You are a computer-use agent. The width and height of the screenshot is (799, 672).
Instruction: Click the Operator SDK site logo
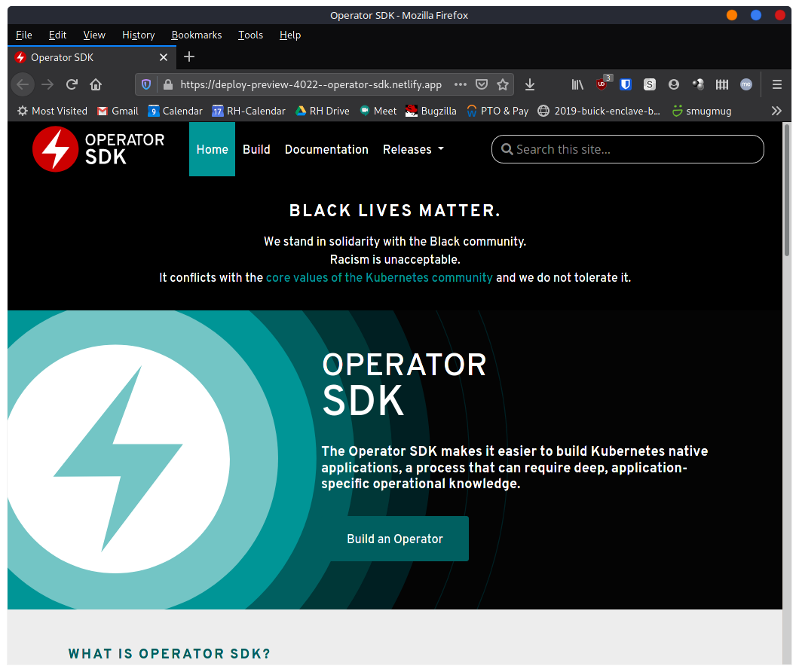pyautogui.click(x=98, y=148)
